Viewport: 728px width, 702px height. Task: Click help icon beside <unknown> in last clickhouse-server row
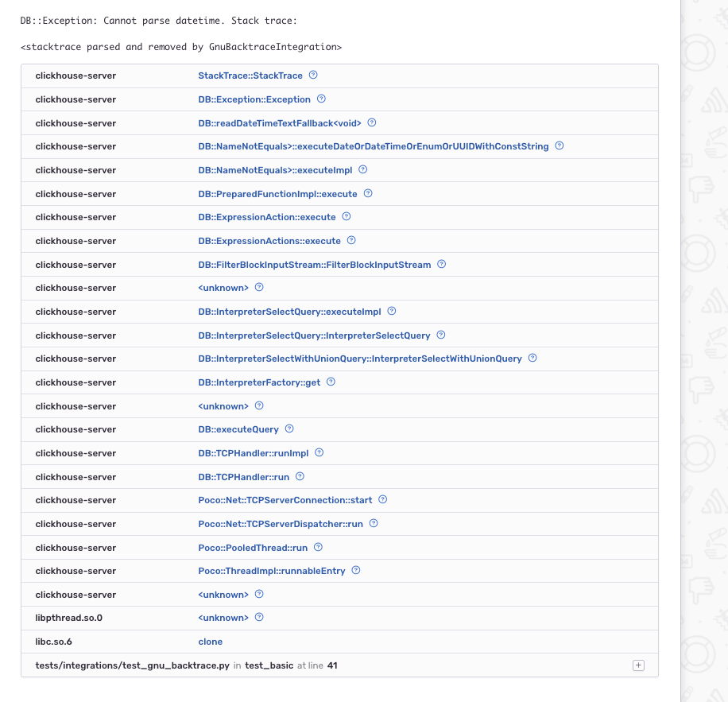260,595
